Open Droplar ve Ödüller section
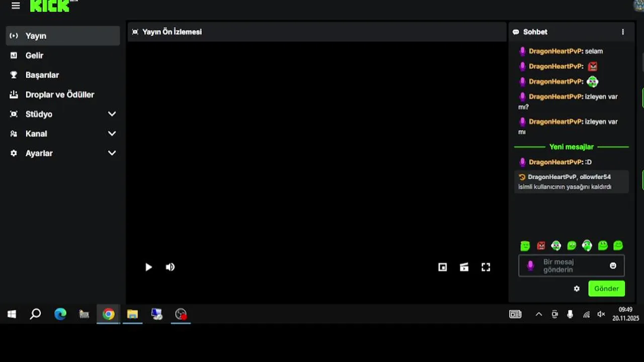The width and height of the screenshot is (644, 362). (x=63, y=95)
